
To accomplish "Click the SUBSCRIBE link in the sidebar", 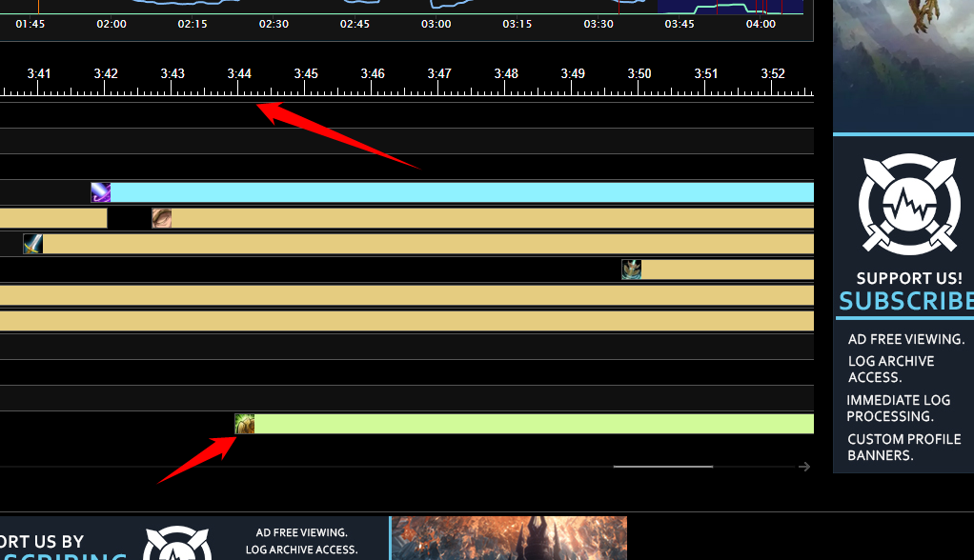I will pos(906,301).
